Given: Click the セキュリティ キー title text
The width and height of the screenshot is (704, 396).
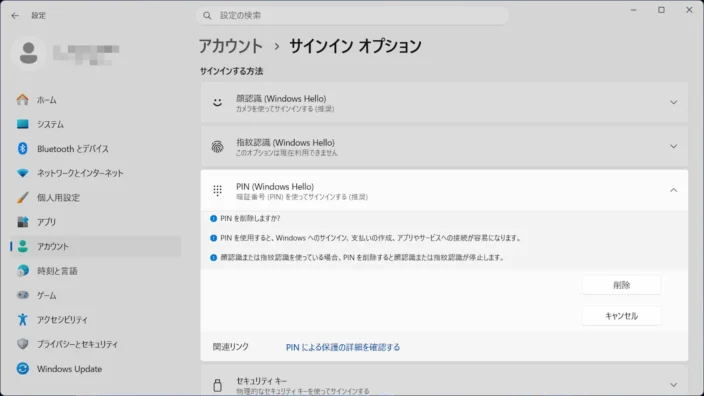Looking at the screenshot, I should (x=261, y=381).
